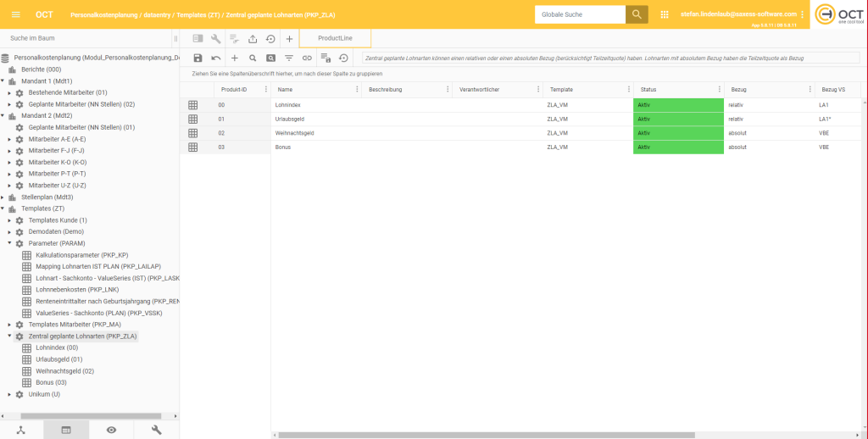Open Kalkulationsparameter (PKP_KP) table
The width and height of the screenshot is (868, 439).
coord(82,255)
